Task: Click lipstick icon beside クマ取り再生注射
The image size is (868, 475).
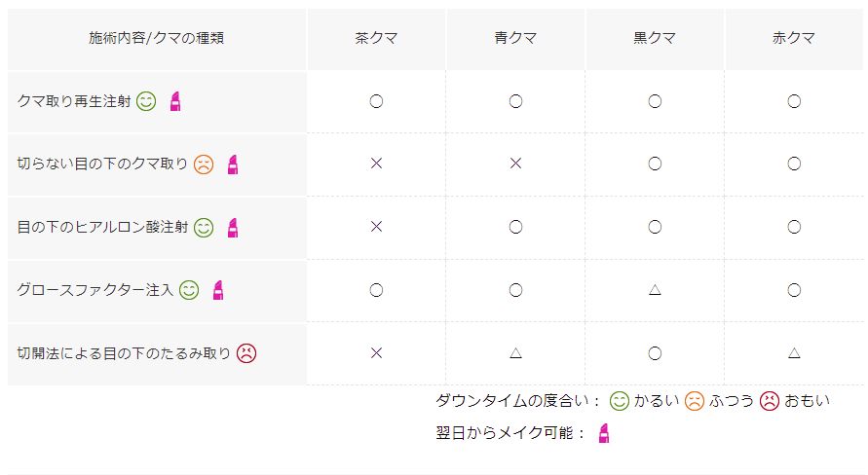Action: tap(175, 101)
